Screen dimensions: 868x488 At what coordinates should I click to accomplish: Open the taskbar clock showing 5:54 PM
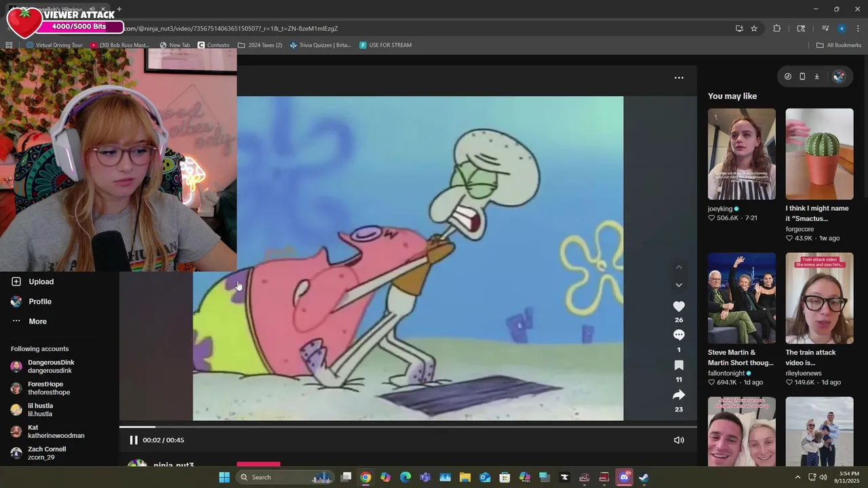point(849,477)
